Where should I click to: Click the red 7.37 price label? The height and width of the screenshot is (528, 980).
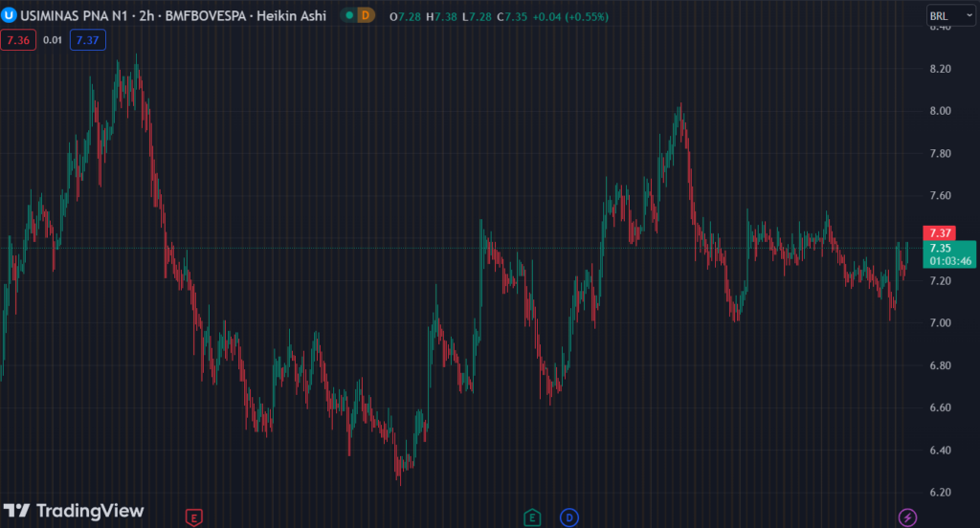click(940, 233)
